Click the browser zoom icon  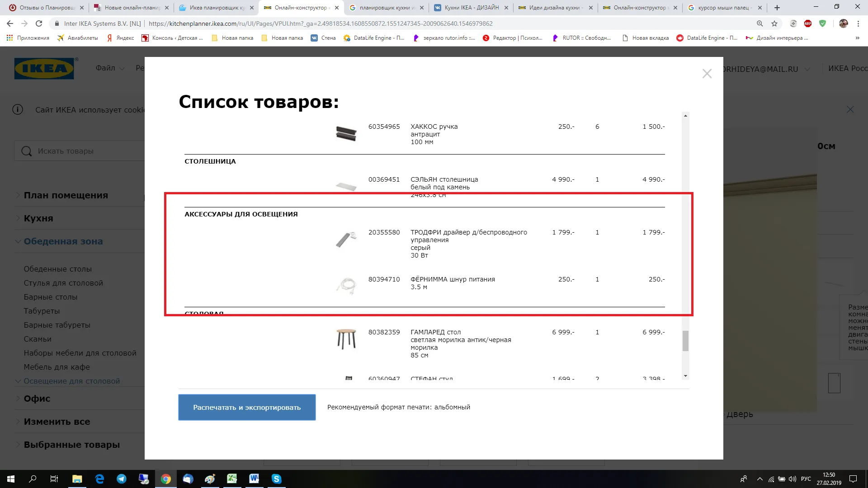[x=760, y=23]
